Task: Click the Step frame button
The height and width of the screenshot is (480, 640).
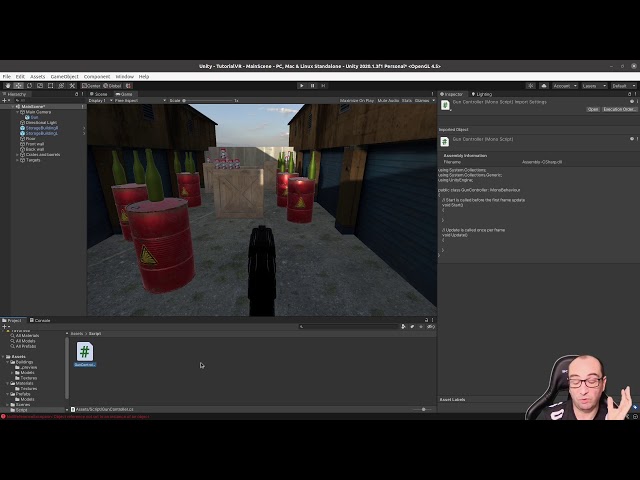Action: click(x=323, y=86)
